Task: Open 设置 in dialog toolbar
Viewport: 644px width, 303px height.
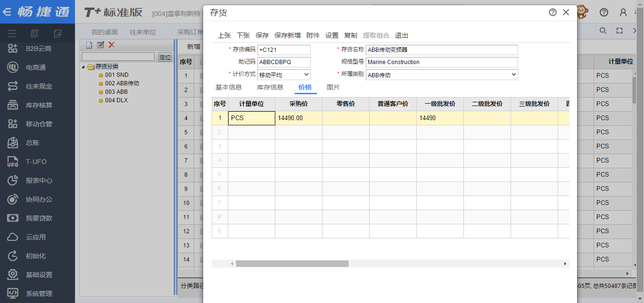Action: (x=332, y=35)
